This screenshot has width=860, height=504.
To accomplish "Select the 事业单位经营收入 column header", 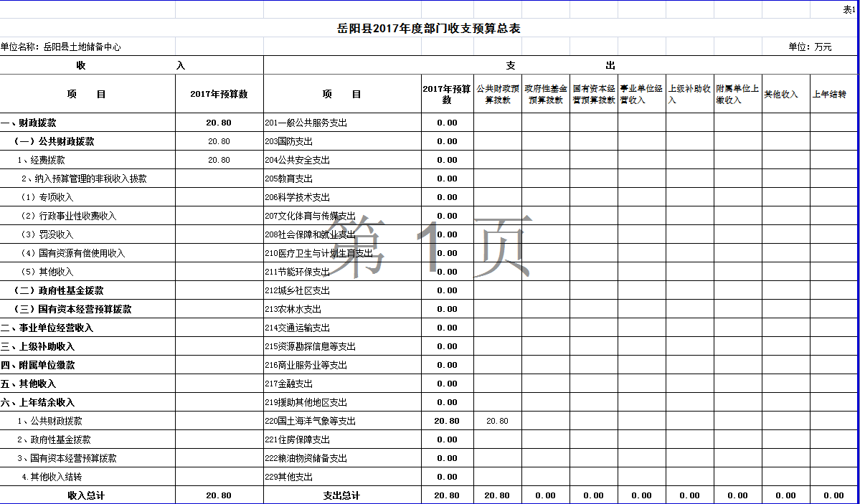I will point(641,94).
